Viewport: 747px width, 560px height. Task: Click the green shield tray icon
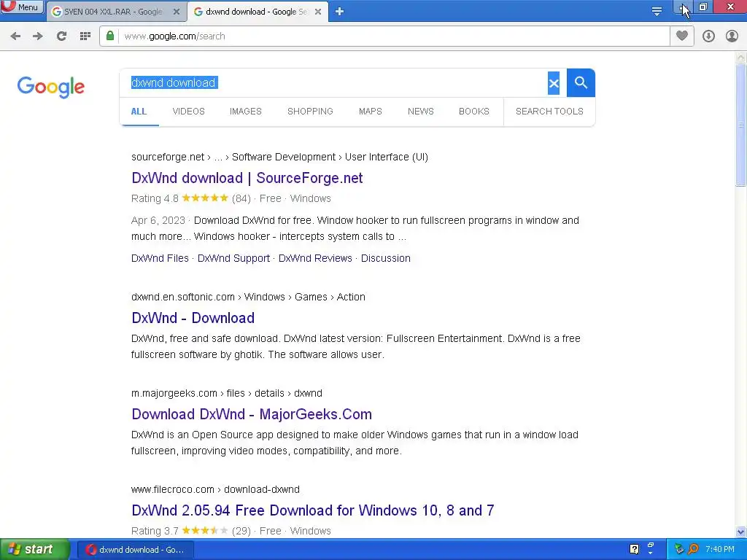pos(679,549)
